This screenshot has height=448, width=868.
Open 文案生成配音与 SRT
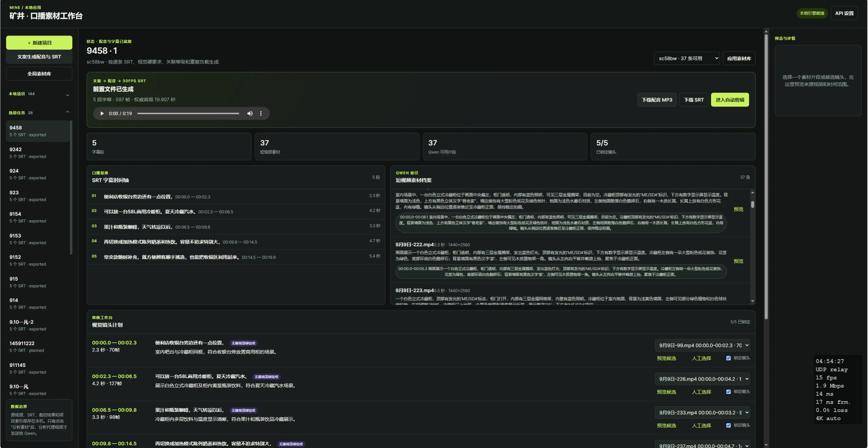point(39,57)
